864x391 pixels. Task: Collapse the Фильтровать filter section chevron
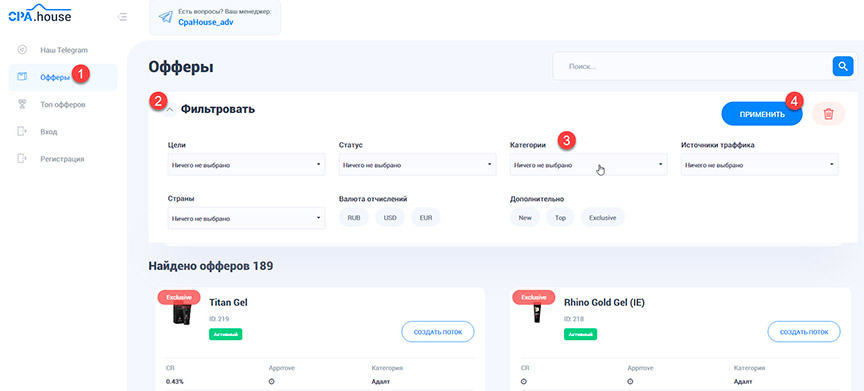tap(170, 110)
